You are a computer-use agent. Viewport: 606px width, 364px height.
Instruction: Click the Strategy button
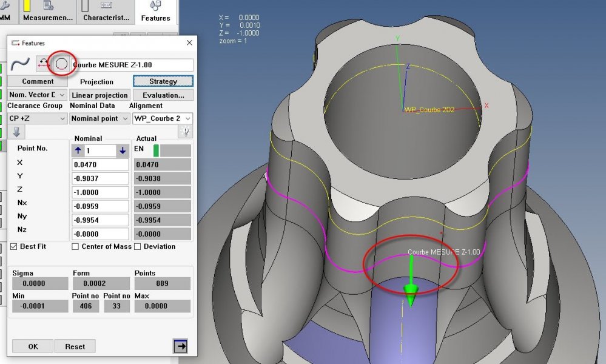(163, 81)
